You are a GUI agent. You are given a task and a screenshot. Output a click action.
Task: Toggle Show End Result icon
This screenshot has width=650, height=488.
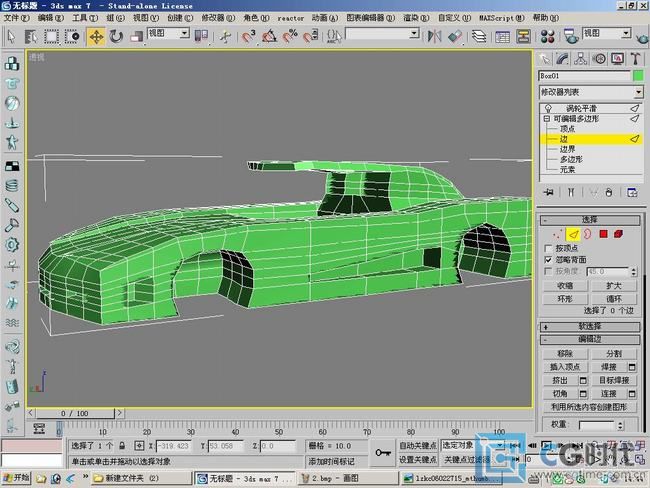pos(571,192)
